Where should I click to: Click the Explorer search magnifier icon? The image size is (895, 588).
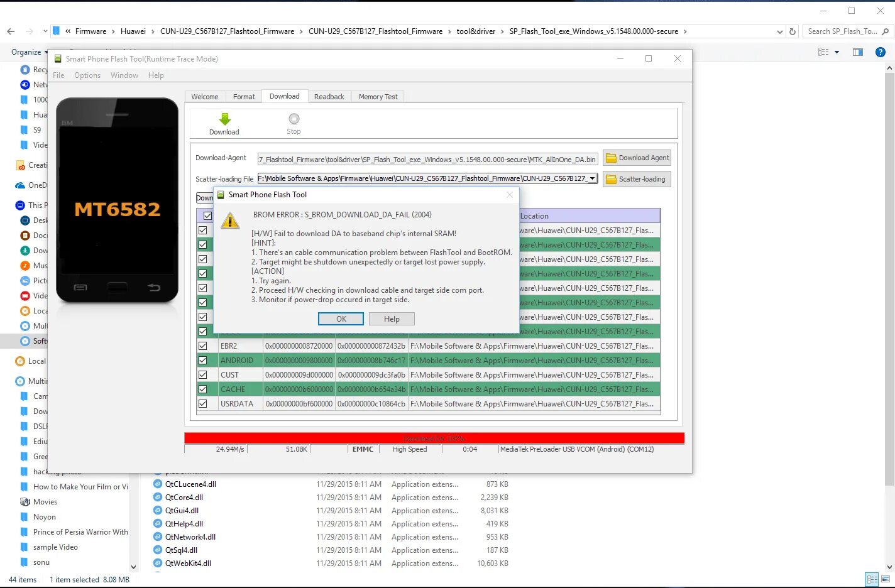click(x=886, y=31)
